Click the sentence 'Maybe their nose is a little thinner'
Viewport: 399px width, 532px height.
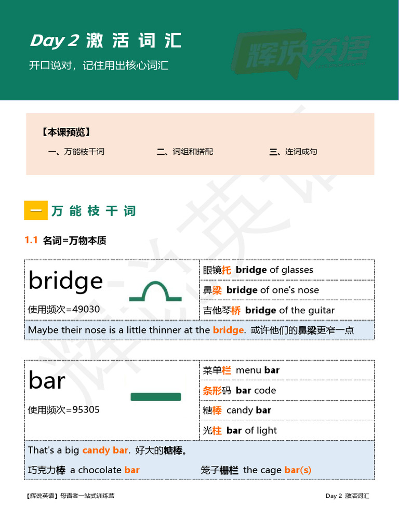[x=136, y=330]
